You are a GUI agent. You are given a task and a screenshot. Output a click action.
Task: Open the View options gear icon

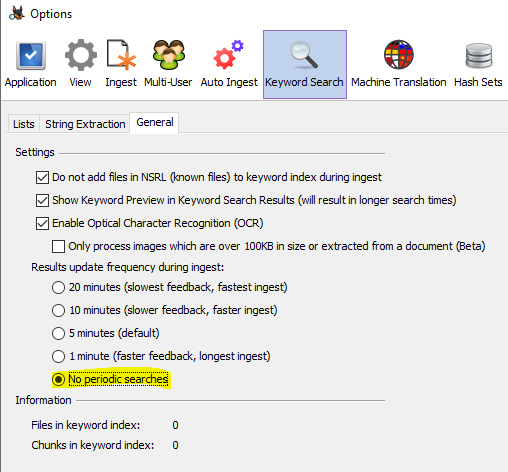pyautogui.click(x=81, y=55)
